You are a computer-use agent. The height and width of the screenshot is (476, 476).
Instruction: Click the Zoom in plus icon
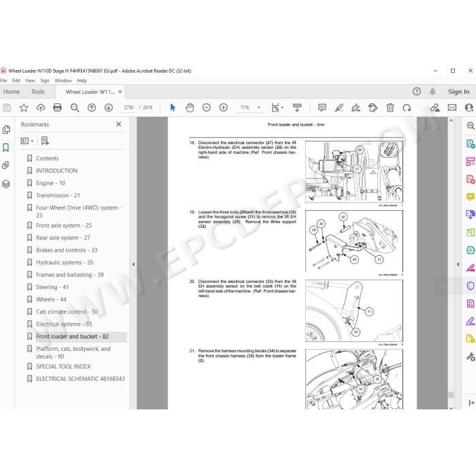click(224, 107)
